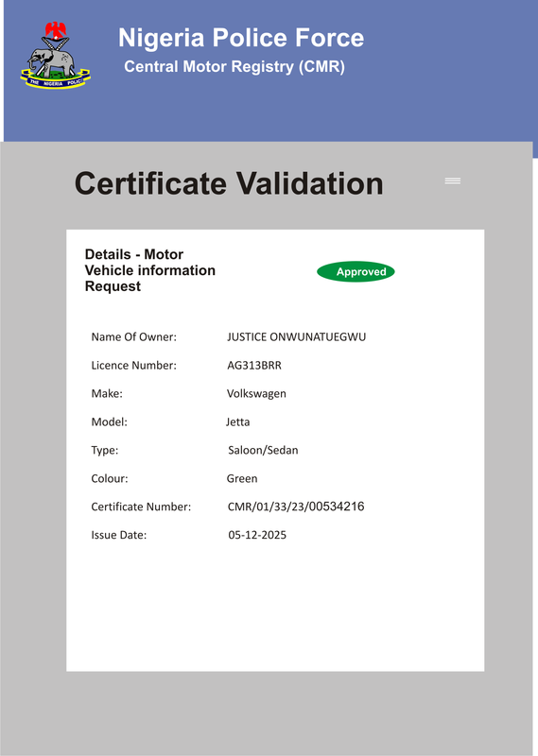Select the Saloon/Sedan type value
This screenshot has height=756, width=538.
pyautogui.click(x=263, y=451)
